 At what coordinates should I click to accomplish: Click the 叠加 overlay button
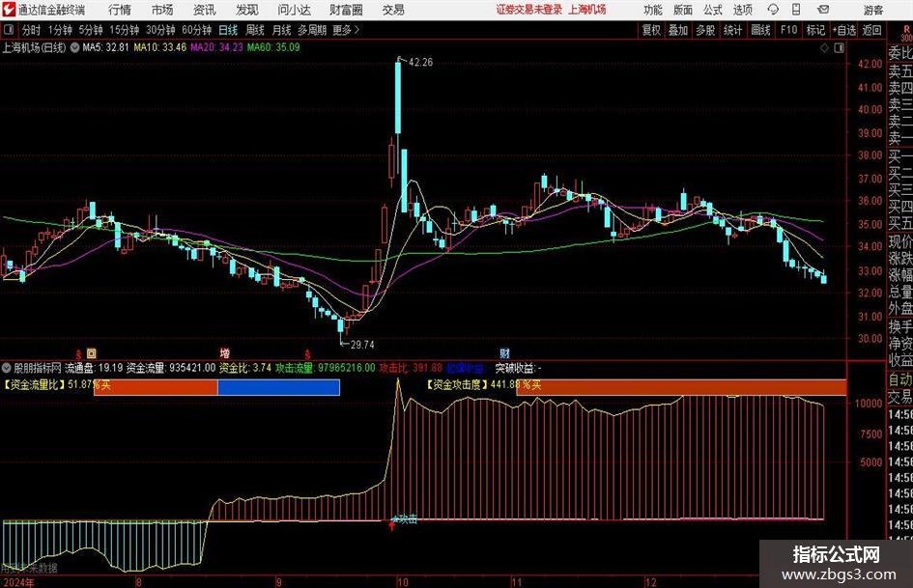[x=678, y=30]
